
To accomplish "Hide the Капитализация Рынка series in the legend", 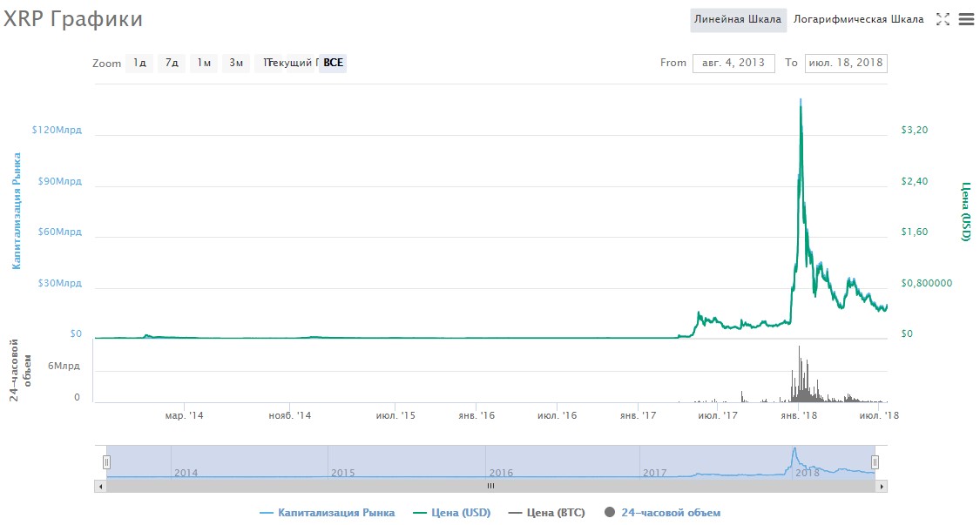I will click(328, 513).
